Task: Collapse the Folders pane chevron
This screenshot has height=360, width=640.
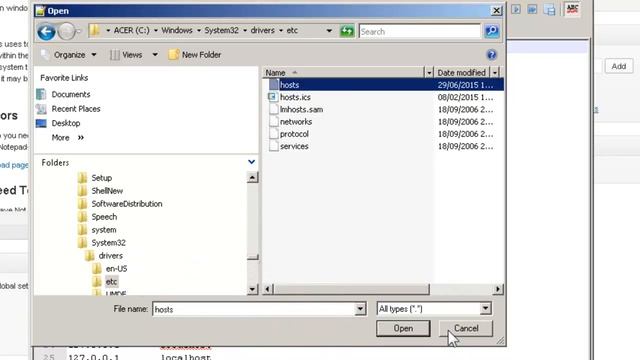Action: (251, 162)
